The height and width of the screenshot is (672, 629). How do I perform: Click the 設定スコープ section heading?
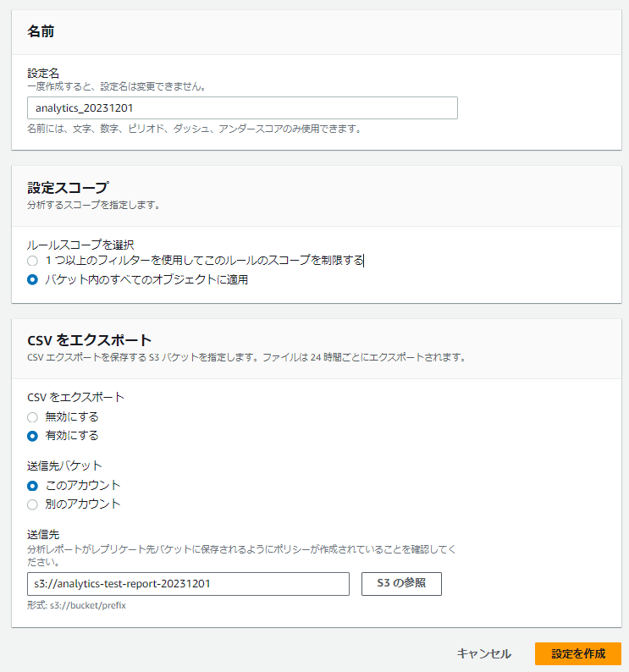[x=68, y=187]
